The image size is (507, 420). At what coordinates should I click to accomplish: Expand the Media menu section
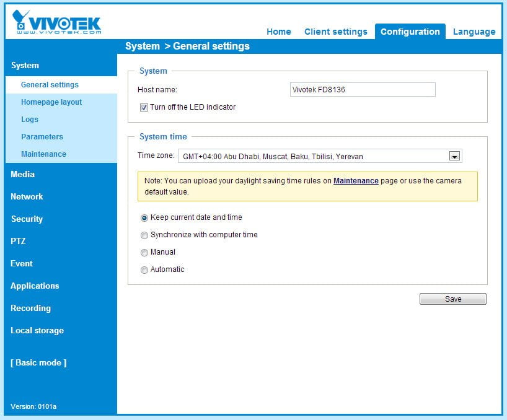(x=23, y=174)
